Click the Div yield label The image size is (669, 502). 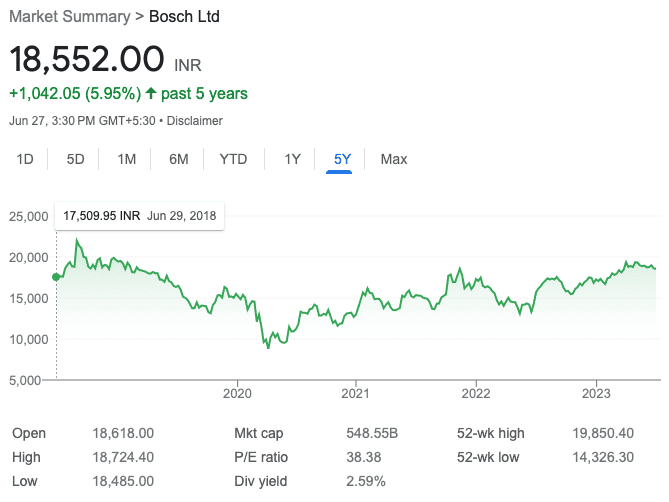(261, 481)
